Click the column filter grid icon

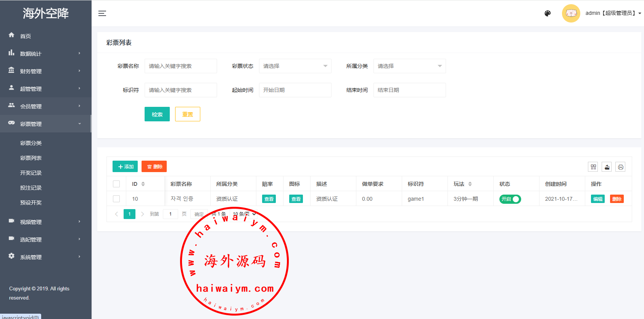coord(593,167)
